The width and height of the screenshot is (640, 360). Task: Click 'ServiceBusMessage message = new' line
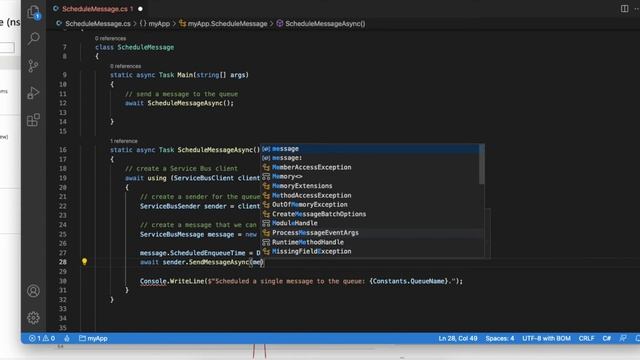(198, 234)
